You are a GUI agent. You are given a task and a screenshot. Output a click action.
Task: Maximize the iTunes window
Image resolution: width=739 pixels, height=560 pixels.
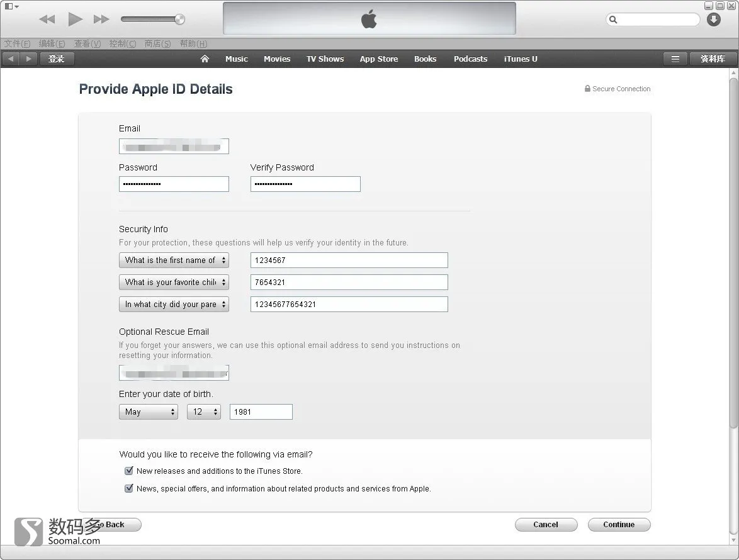719,6
